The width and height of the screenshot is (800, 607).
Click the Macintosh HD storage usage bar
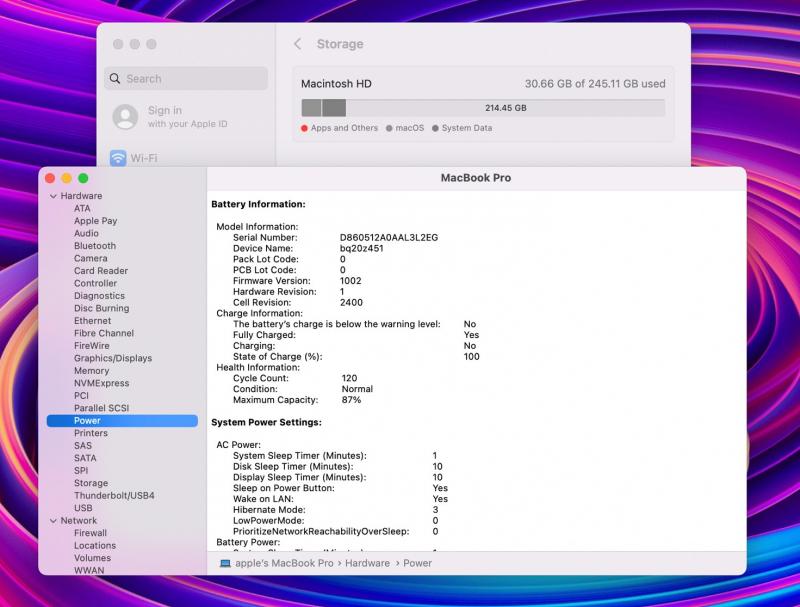(483, 108)
